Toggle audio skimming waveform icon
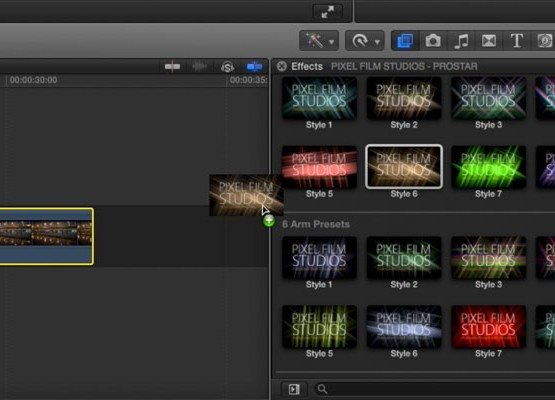The height and width of the screenshot is (400, 555). point(199,66)
